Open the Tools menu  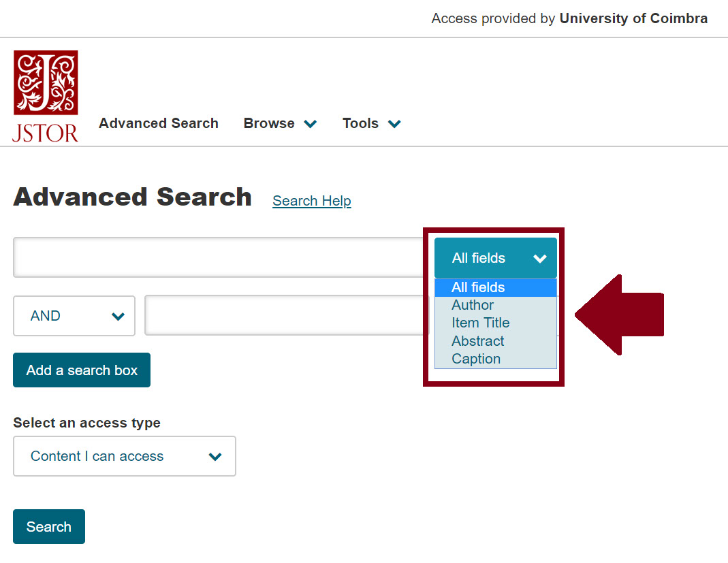(361, 123)
